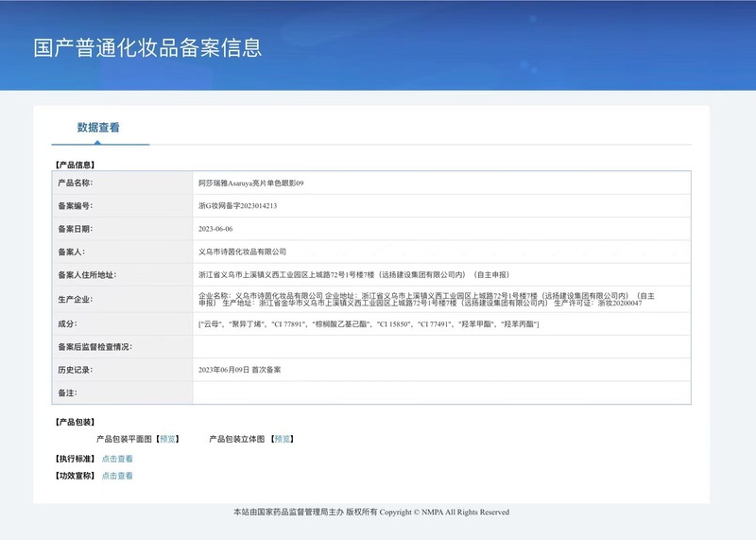Select filer name 义乌市诗茵化妆品有限公司
The height and width of the screenshot is (540, 756).
[243, 252]
